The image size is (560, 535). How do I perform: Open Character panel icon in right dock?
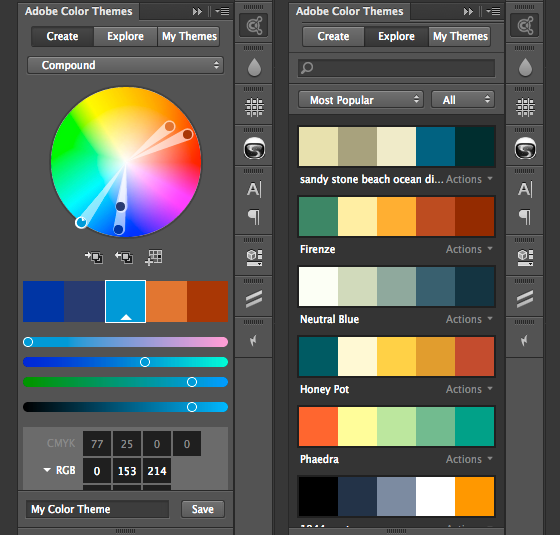pyautogui.click(x=525, y=189)
